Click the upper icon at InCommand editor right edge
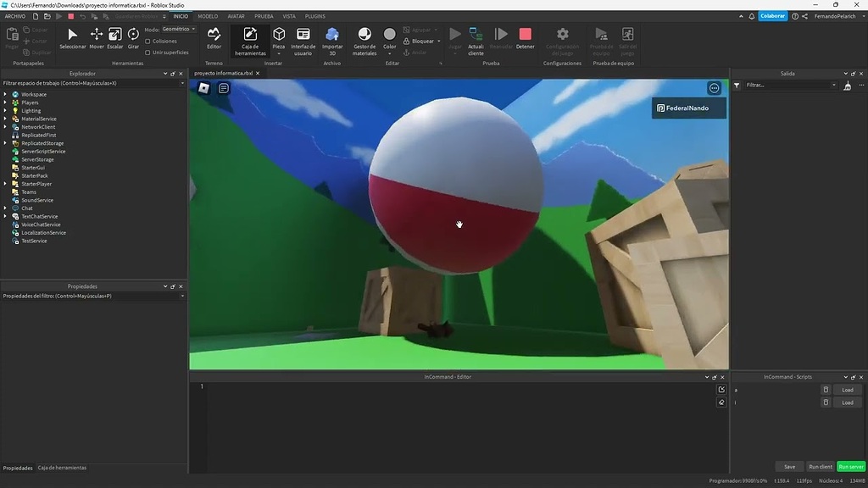 721,390
